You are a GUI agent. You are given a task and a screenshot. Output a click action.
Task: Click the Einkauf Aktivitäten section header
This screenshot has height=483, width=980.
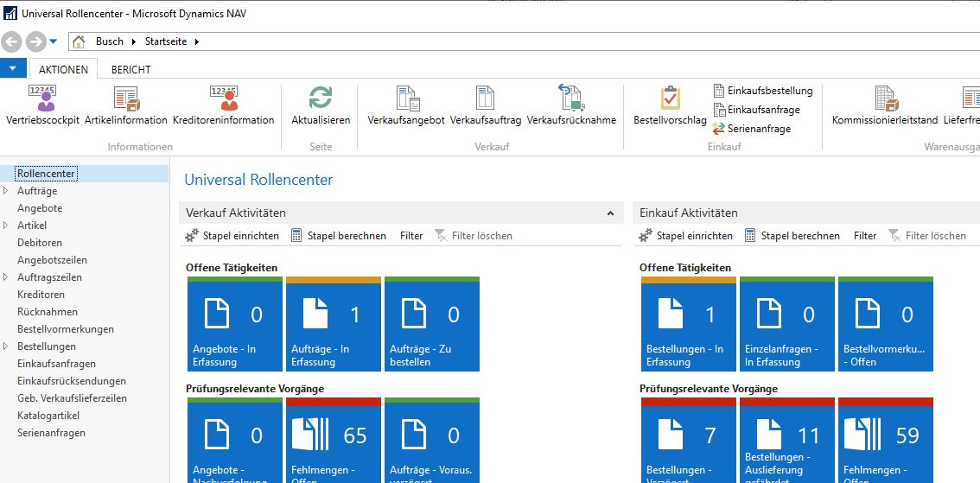pos(806,213)
